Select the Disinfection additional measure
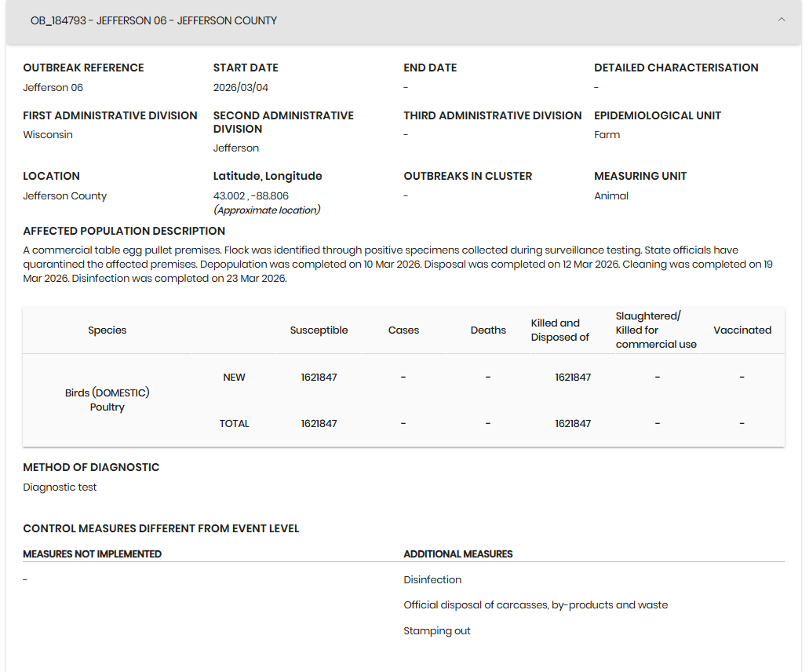The width and height of the screenshot is (809, 672). [432, 580]
